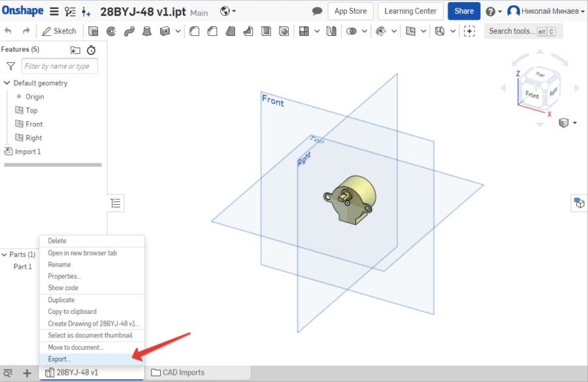
Task: Select the Mirror tool
Action: [331, 31]
